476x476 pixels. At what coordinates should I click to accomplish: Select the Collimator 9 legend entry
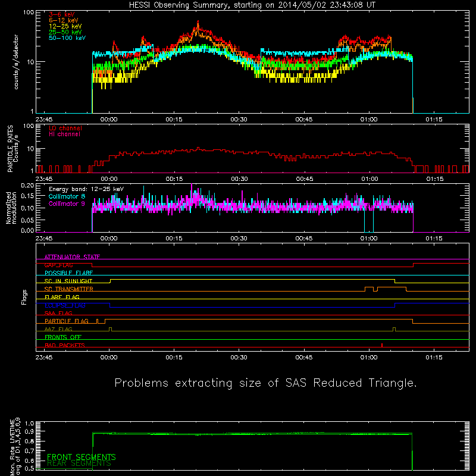click(67, 203)
